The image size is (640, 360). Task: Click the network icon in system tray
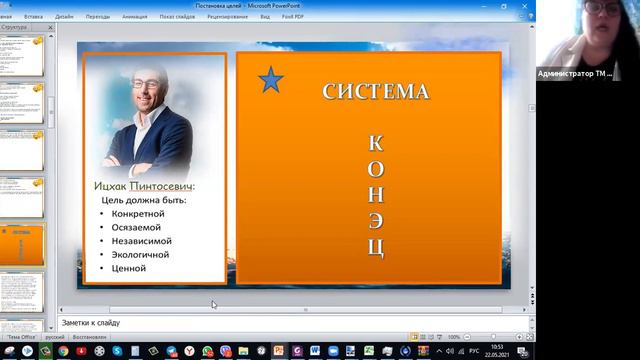461,351
